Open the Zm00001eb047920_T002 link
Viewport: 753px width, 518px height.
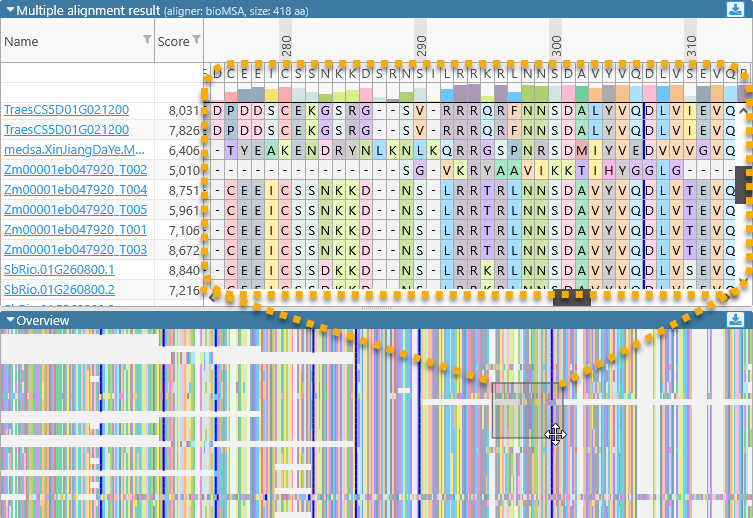(75, 170)
